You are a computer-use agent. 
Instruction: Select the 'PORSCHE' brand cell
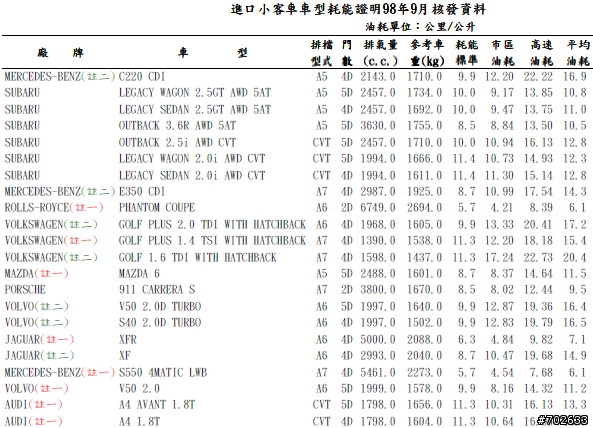coord(25,290)
